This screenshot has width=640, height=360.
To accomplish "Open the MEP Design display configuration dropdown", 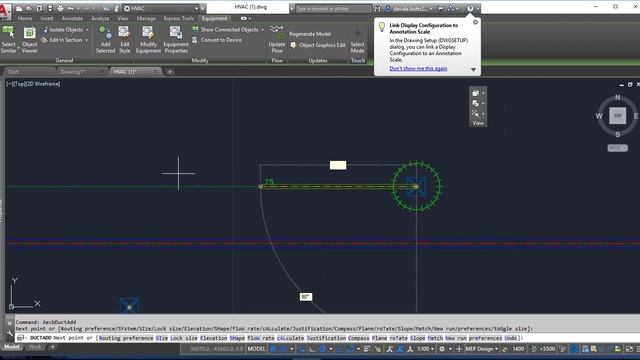I will coord(482,349).
